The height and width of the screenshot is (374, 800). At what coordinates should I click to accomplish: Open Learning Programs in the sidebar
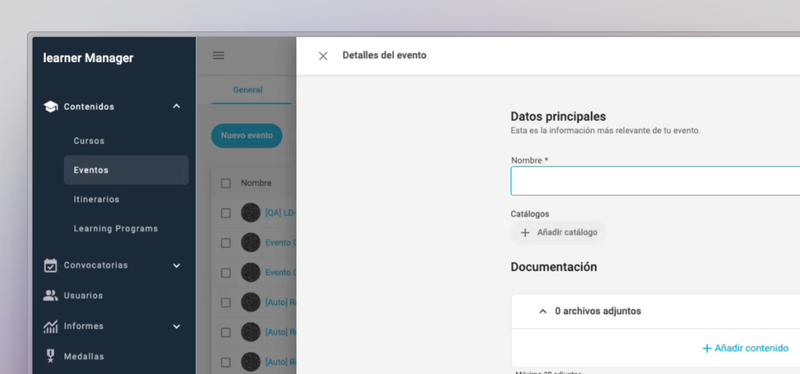pos(116,229)
